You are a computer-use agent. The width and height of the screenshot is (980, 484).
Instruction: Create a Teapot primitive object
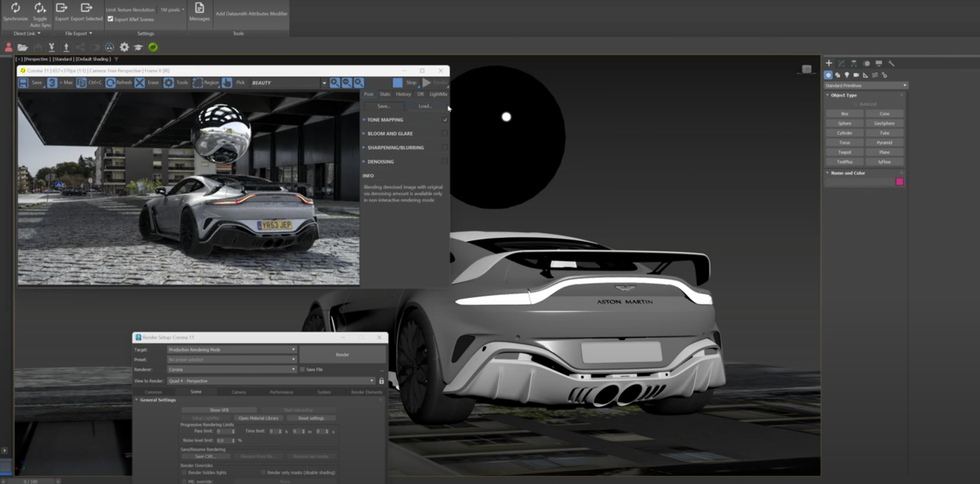pos(844,152)
